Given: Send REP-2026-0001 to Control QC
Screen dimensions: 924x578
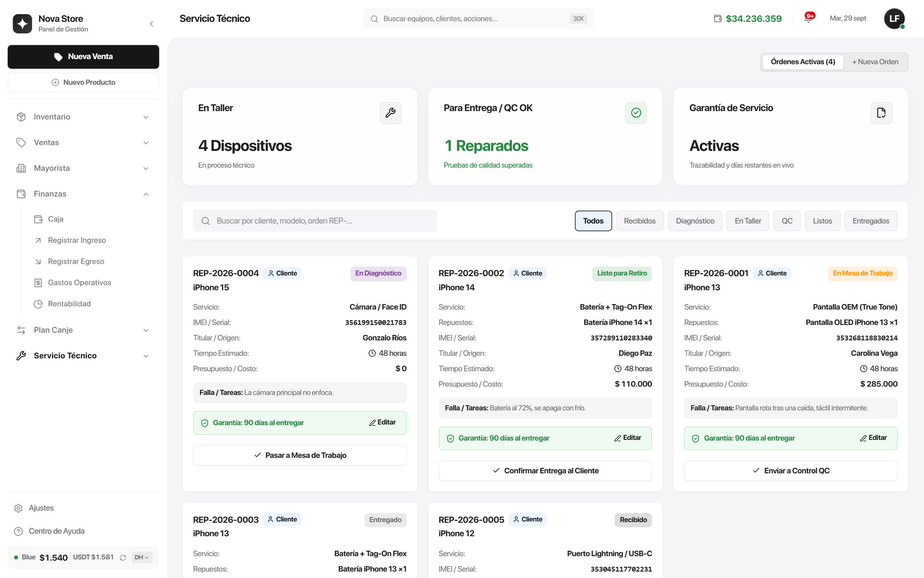Looking at the screenshot, I should tap(790, 470).
